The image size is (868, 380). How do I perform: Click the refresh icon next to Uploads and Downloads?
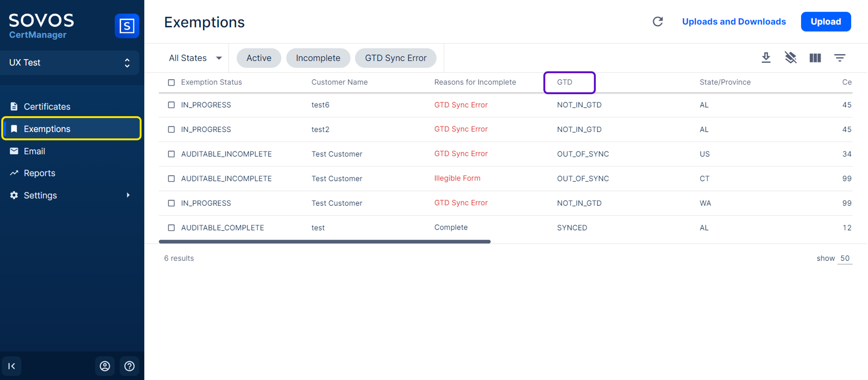coord(657,22)
